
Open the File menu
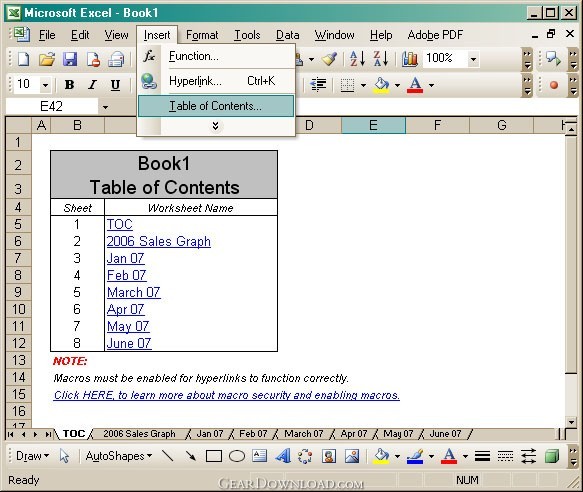tap(47, 35)
